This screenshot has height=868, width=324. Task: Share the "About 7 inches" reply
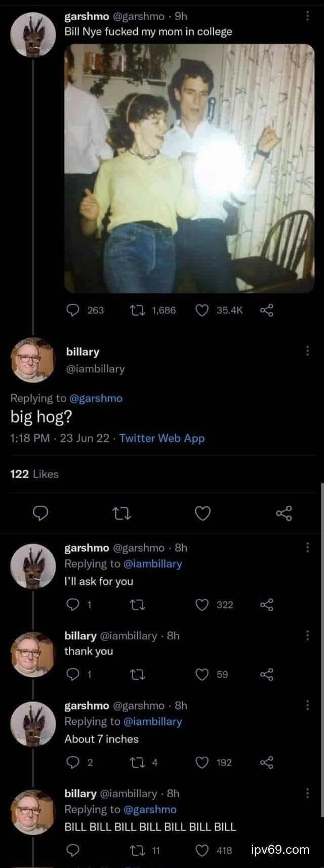tap(267, 762)
